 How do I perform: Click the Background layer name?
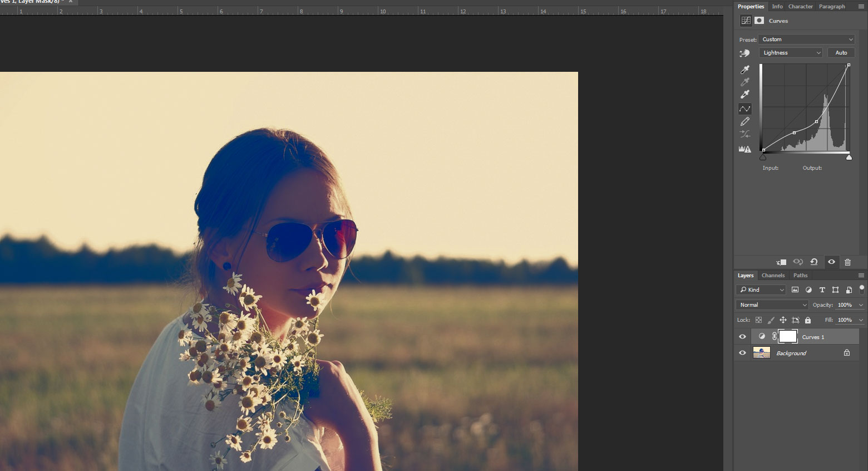[791, 354]
